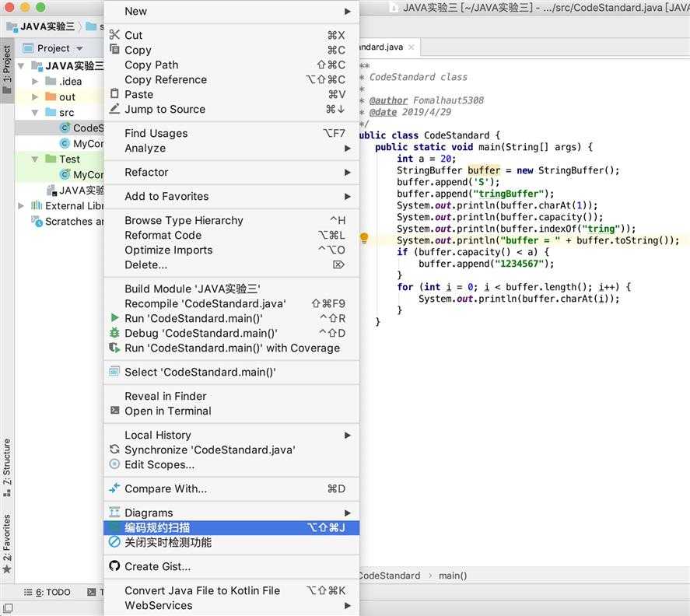The width and height of the screenshot is (690, 616).
Task: Click the yellow intention lightbulb in the gutter
Action: pyautogui.click(x=364, y=238)
